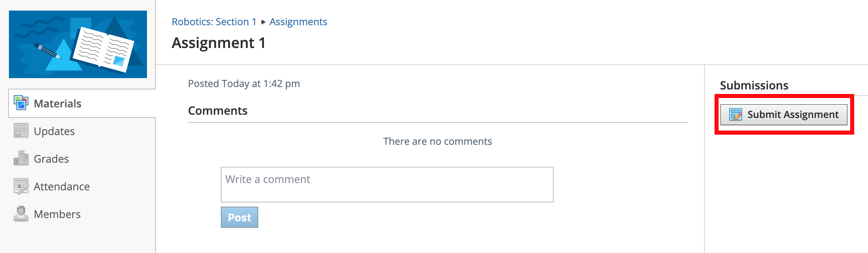This screenshot has height=253, width=868.
Task: Click inside the Write a comment field
Action: [386, 184]
